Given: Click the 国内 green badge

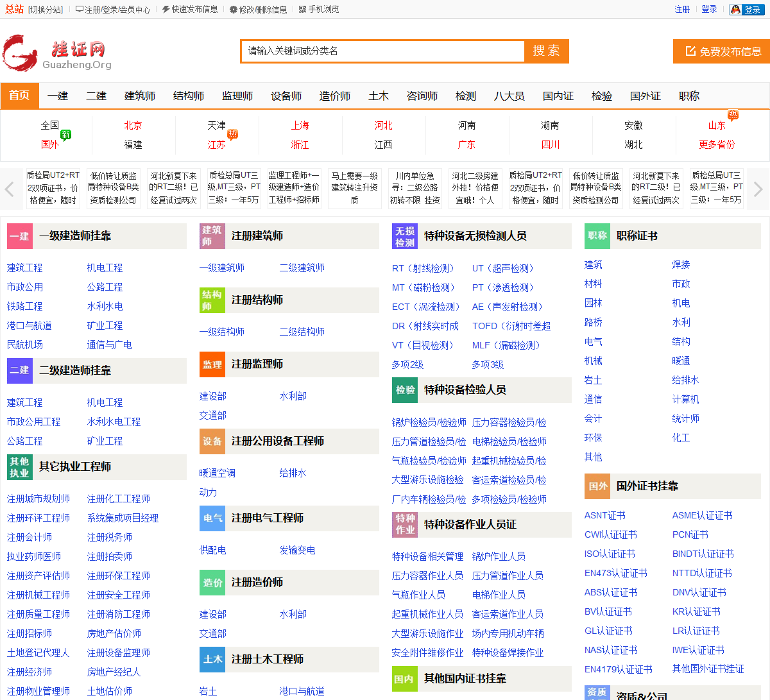Looking at the screenshot, I should 405,679.
